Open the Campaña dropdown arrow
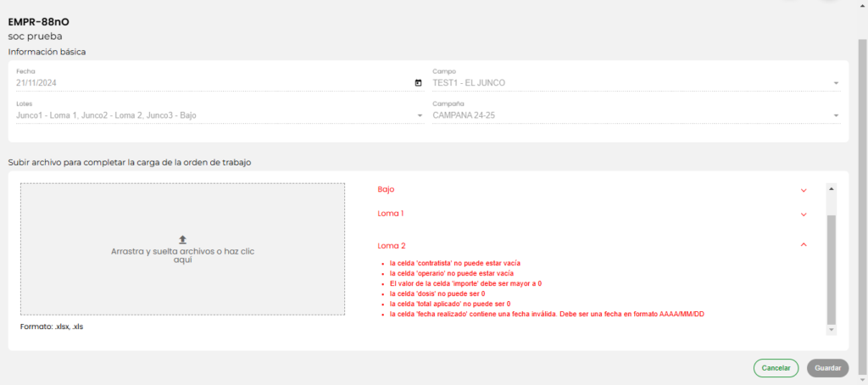Screen dimensions: 868x385 tap(835, 115)
